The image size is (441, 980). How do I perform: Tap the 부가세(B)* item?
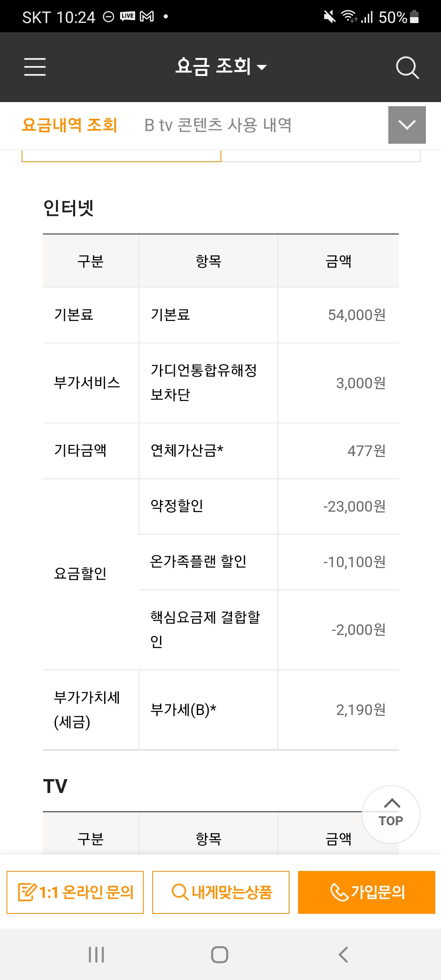tap(183, 710)
